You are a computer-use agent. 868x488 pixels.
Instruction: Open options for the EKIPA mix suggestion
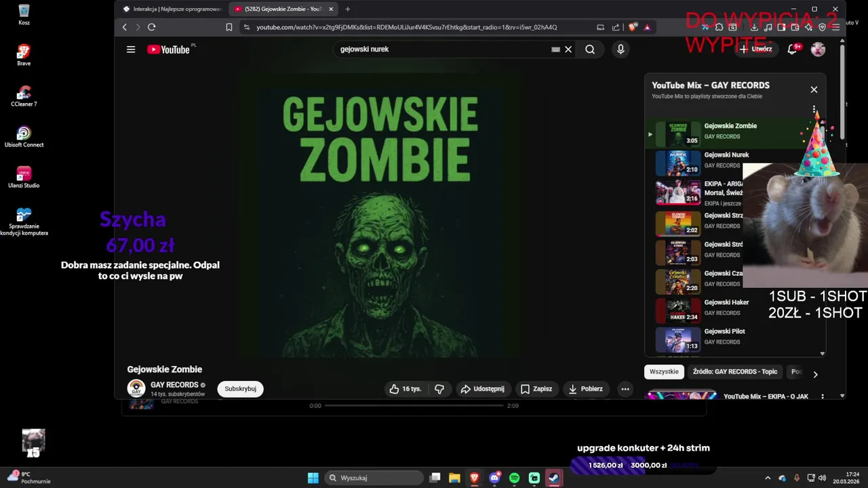823,397
